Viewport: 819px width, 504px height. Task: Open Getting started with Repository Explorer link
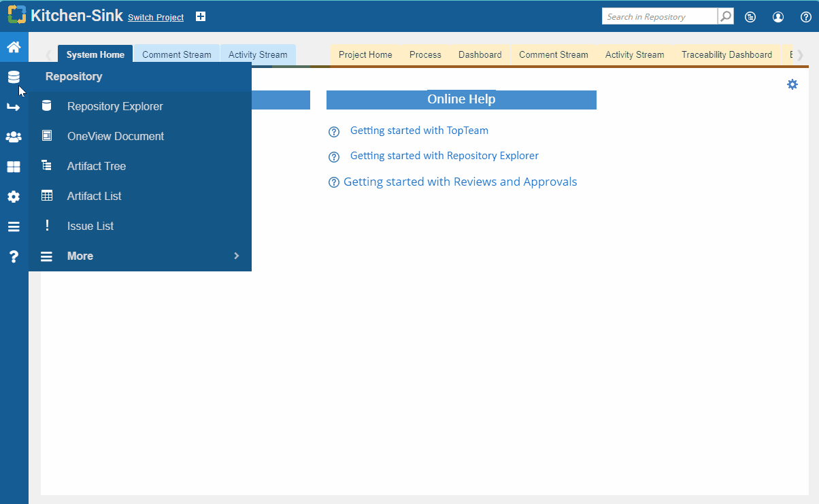[x=444, y=156]
